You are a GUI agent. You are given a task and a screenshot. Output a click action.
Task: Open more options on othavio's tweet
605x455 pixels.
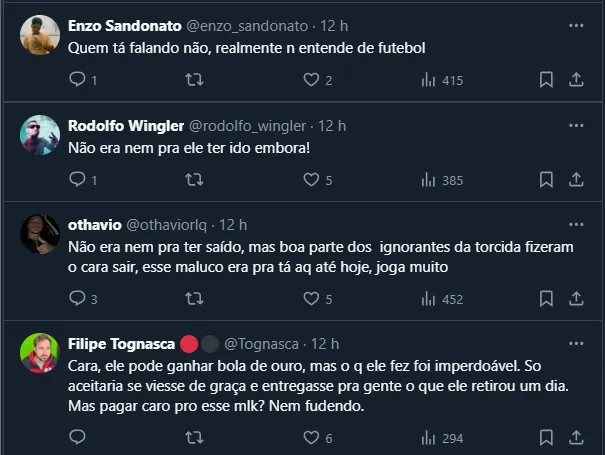click(x=576, y=222)
